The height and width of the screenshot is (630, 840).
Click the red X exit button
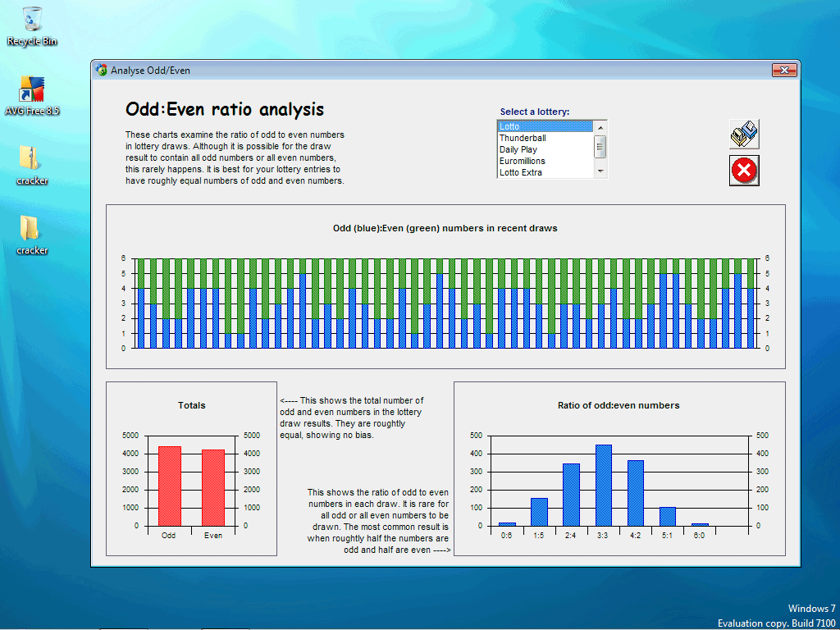pyautogui.click(x=744, y=171)
